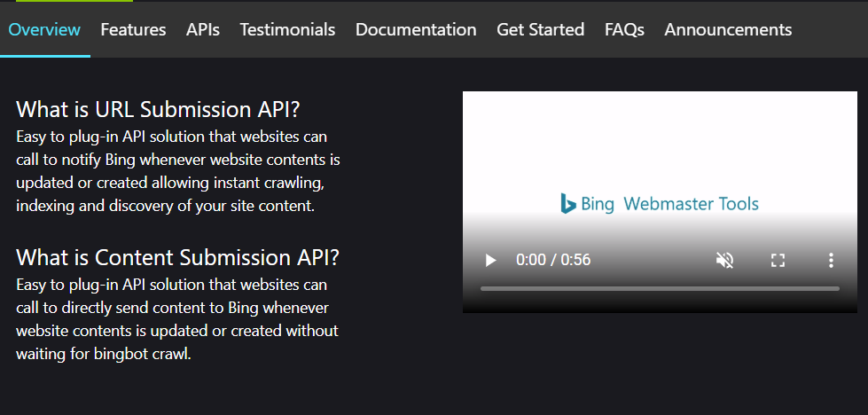Switch to the Get Started tab
Image resolution: width=868 pixels, height=415 pixels.
click(540, 29)
